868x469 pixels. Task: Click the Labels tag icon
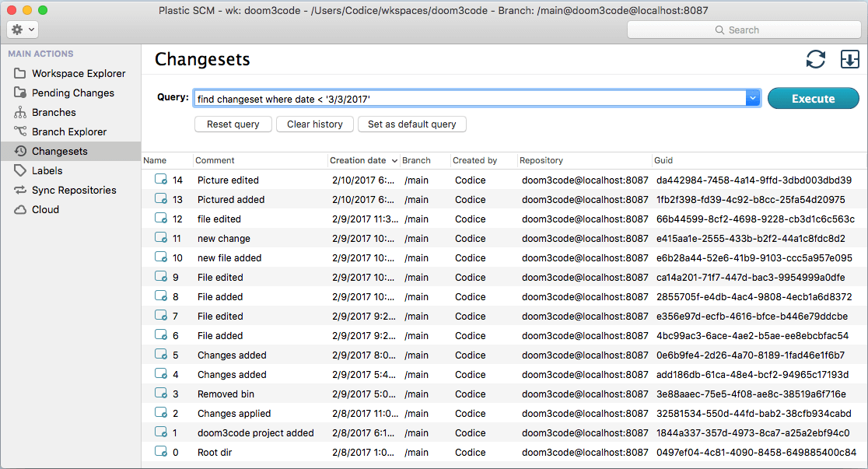20,170
